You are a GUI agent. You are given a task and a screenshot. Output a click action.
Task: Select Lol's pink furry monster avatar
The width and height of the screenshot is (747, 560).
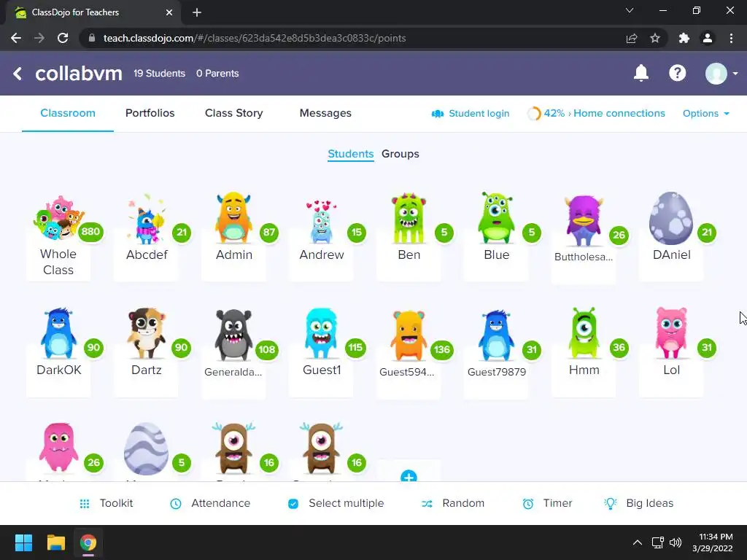(x=671, y=333)
